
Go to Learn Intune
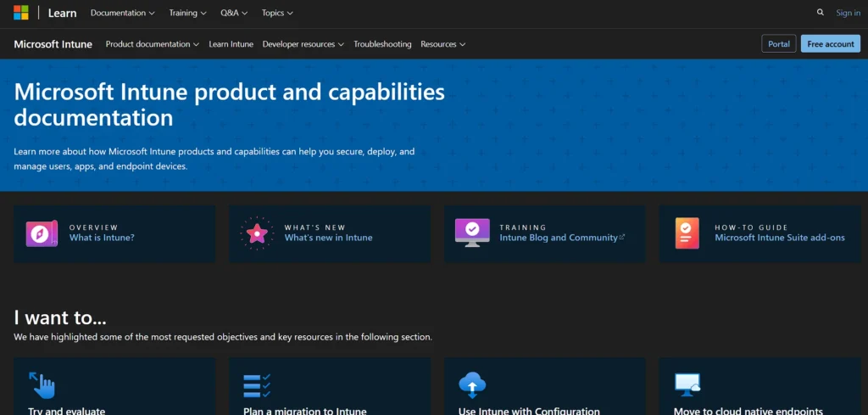pos(231,44)
